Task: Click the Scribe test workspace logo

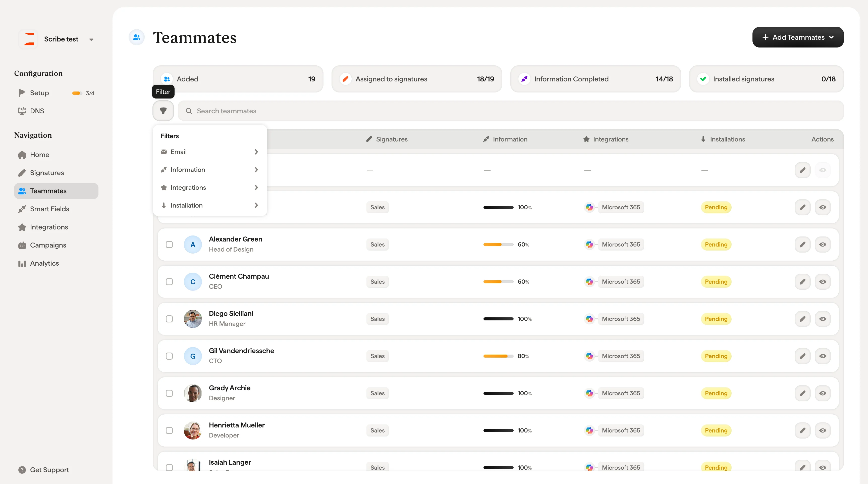Action: pos(29,39)
